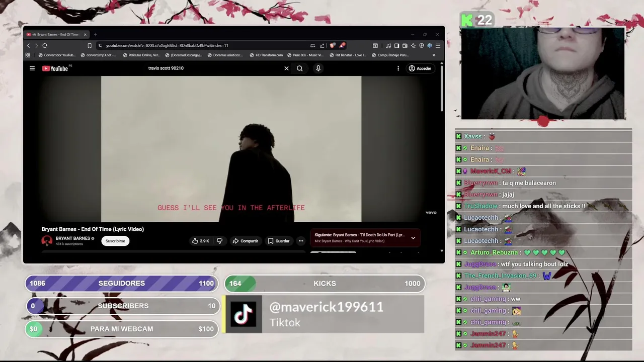The image size is (644, 362).
Task: Open the HD Transform.com bookmark
Action: [266, 55]
